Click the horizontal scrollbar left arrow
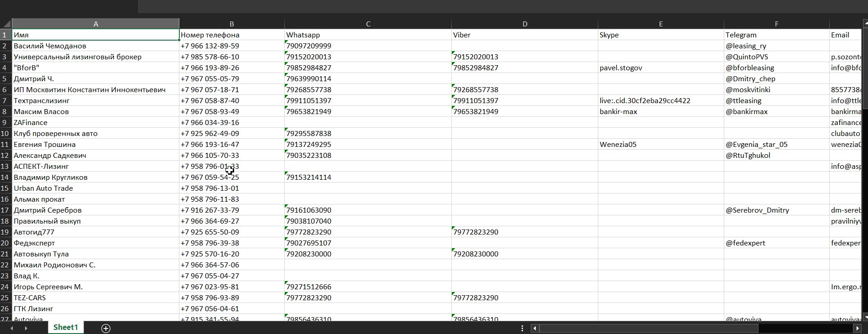The image size is (868, 334). [x=534, y=328]
